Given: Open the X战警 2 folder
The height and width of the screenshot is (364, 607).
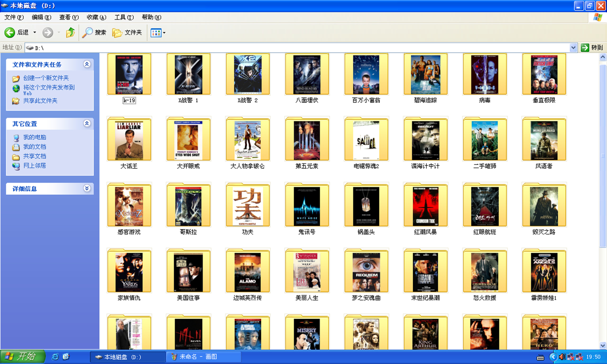Looking at the screenshot, I should (x=248, y=74).
